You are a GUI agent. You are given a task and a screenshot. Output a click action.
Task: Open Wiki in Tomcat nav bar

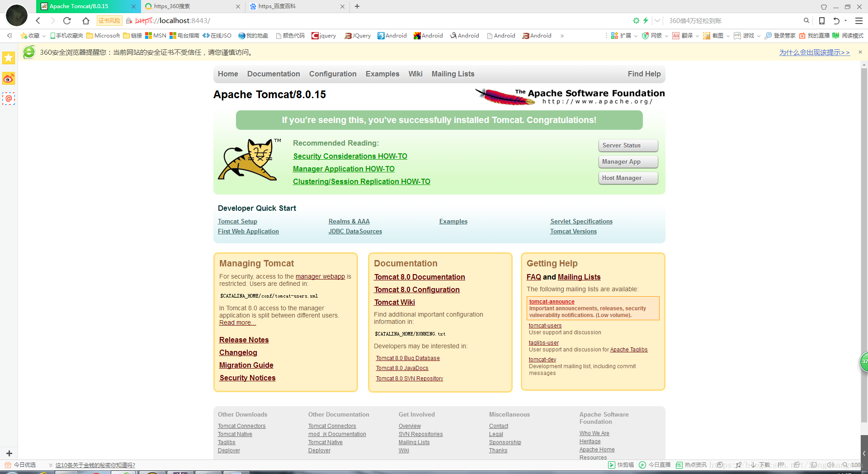click(415, 74)
